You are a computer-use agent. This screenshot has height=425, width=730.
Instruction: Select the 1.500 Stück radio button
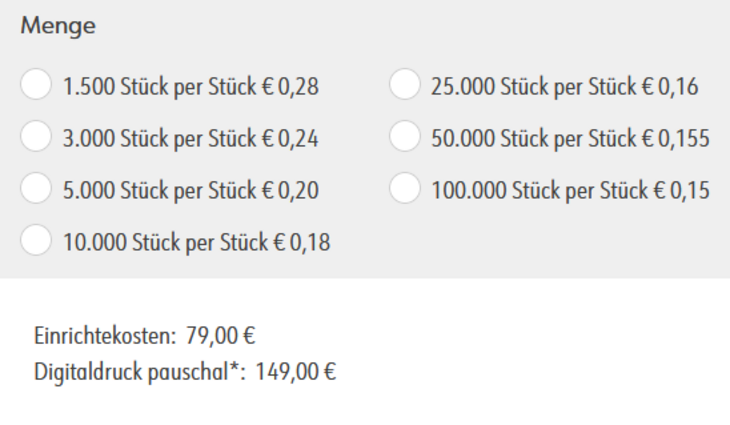(x=35, y=86)
